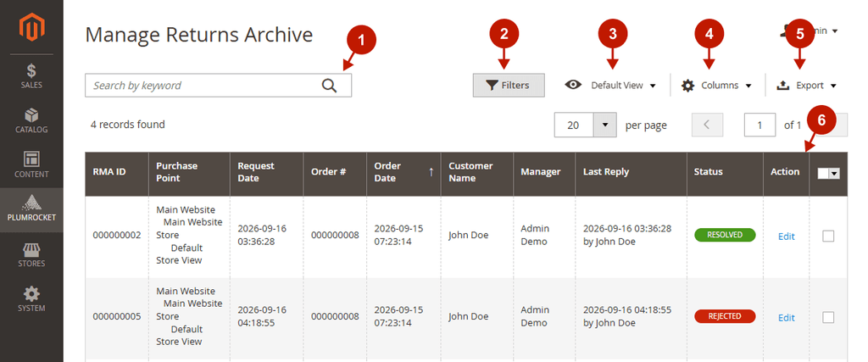Screen dimensions: 868x362
Task: Click RMA ID 000000005 cell
Action: [x=117, y=316]
